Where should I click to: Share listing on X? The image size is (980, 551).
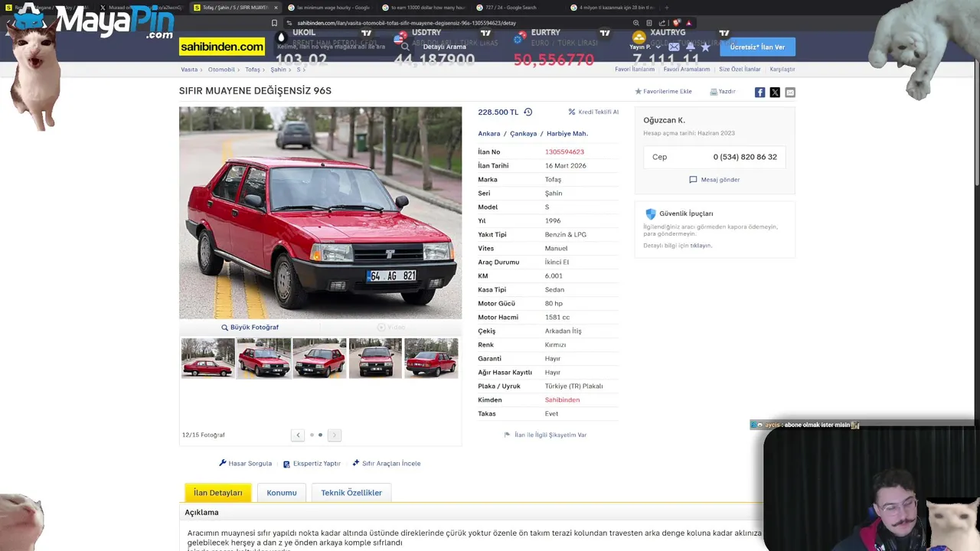775,92
